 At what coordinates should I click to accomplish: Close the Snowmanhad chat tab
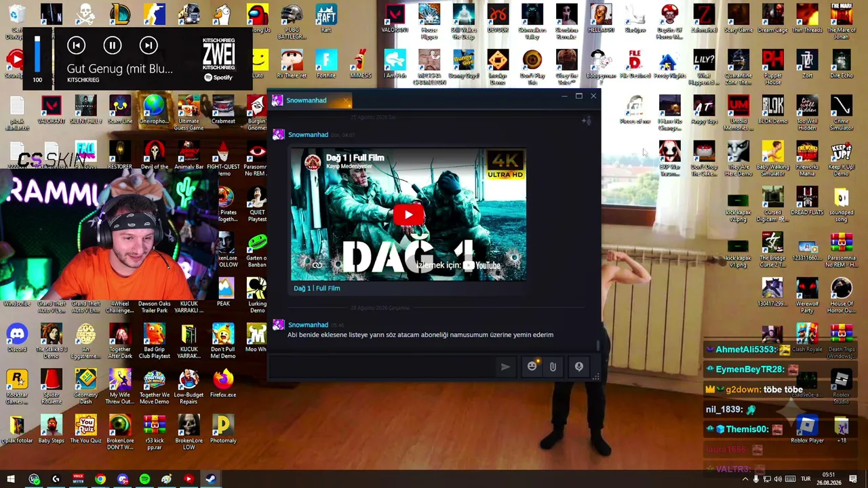(346, 101)
